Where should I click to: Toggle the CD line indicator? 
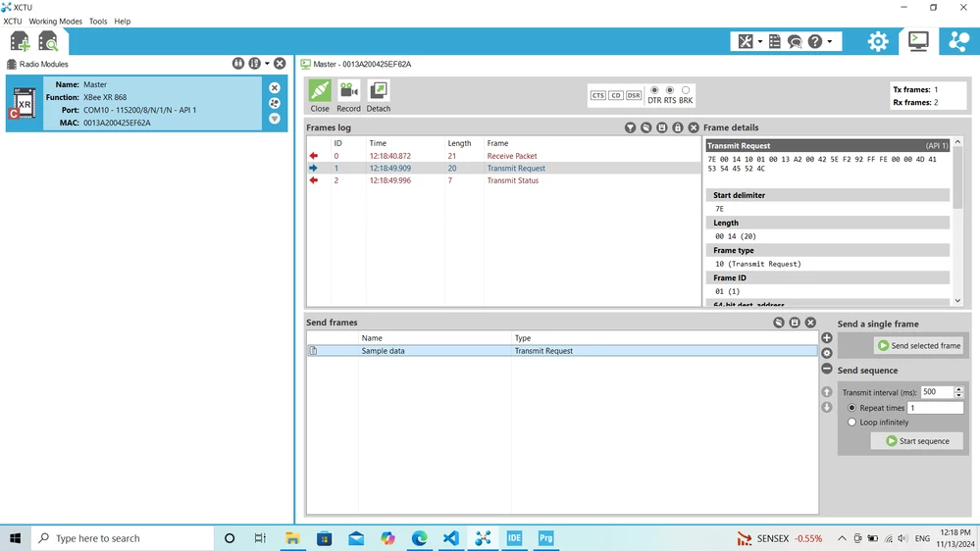pos(616,95)
